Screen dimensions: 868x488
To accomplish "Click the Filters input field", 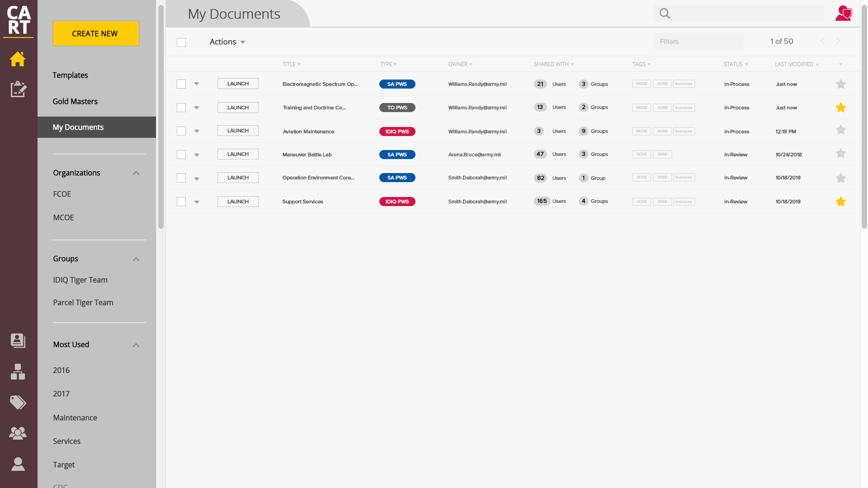I will click(x=698, y=42).
